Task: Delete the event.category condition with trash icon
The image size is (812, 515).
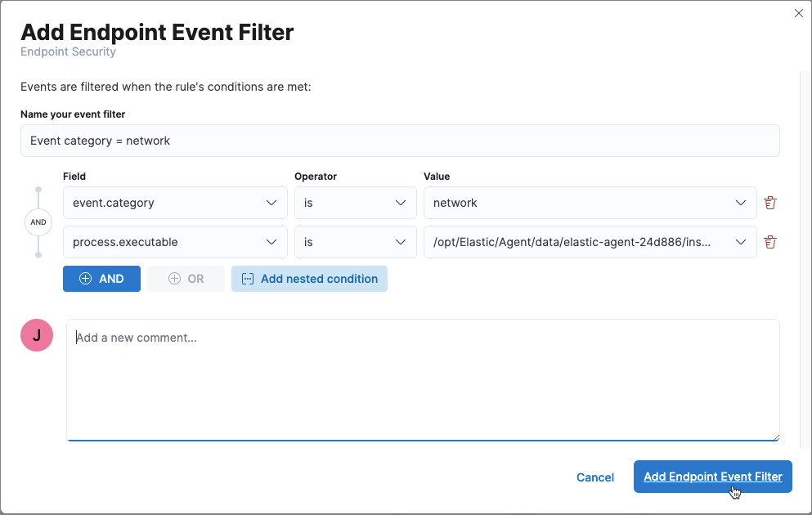Action: click(x=769, y=202)
